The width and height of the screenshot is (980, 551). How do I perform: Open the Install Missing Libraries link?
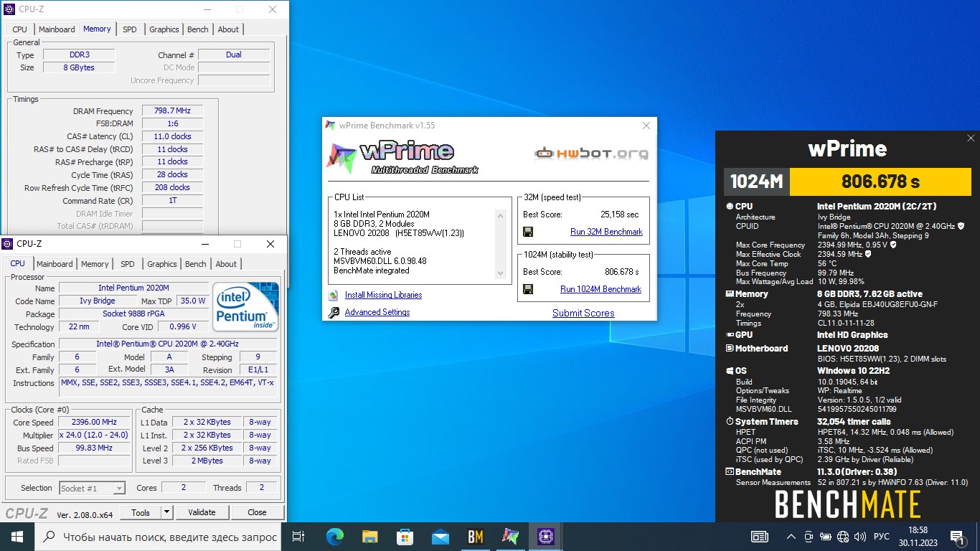(383, 295)
